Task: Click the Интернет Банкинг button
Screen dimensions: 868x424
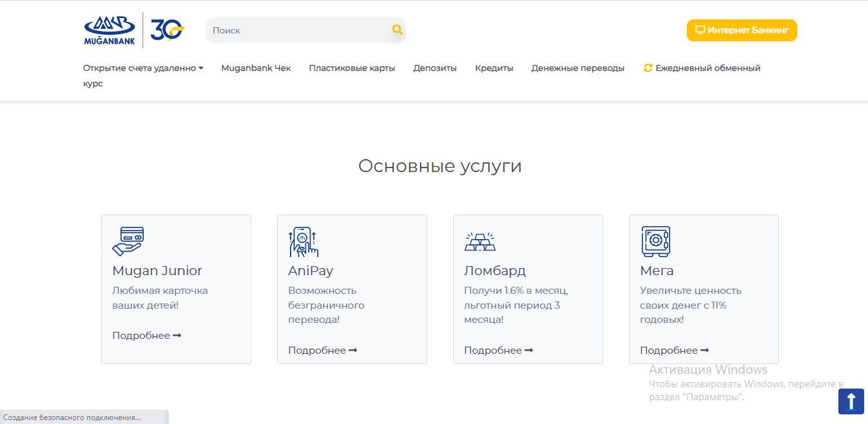Action: (741, 30)
